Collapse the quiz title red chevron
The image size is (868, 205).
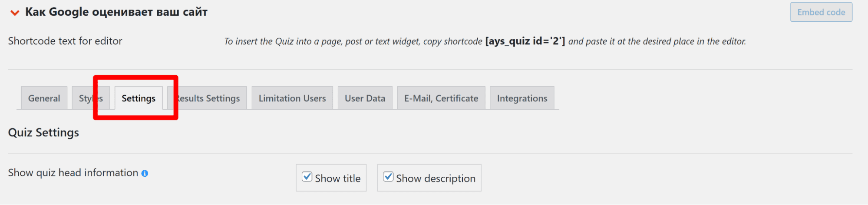[15, 13]
